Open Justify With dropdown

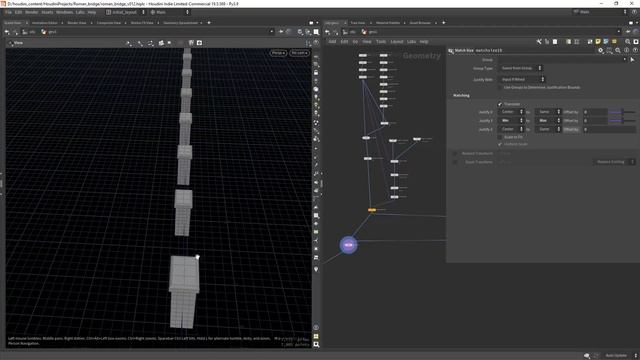pos(522,79)
